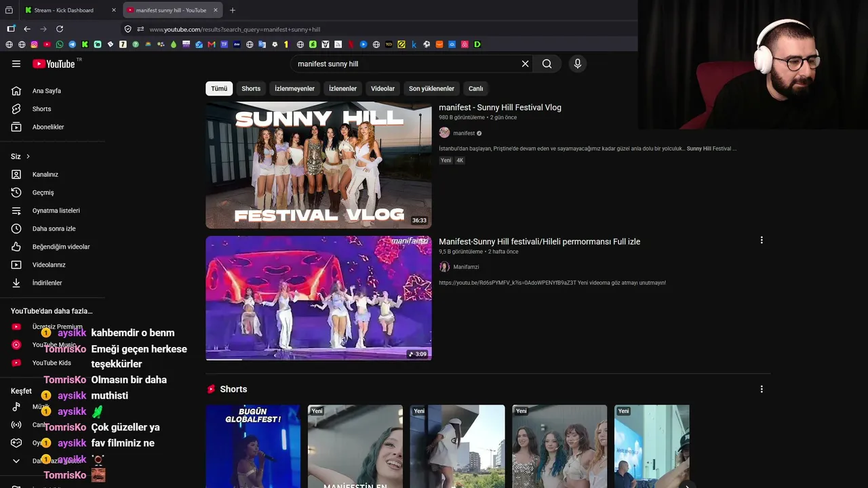This screenshot has height=488, width=868.
Task: Filter results by Videolar chip
Action: click(x=382, y=89)
